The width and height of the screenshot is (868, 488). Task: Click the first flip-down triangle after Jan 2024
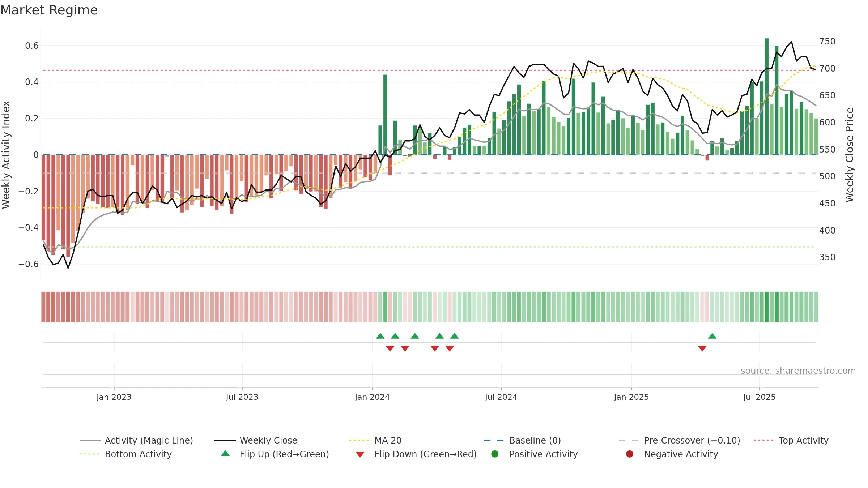click(390, 348)
